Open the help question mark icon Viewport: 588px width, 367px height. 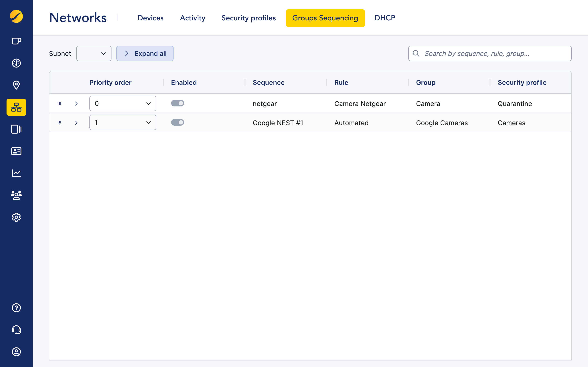(16, 308)
